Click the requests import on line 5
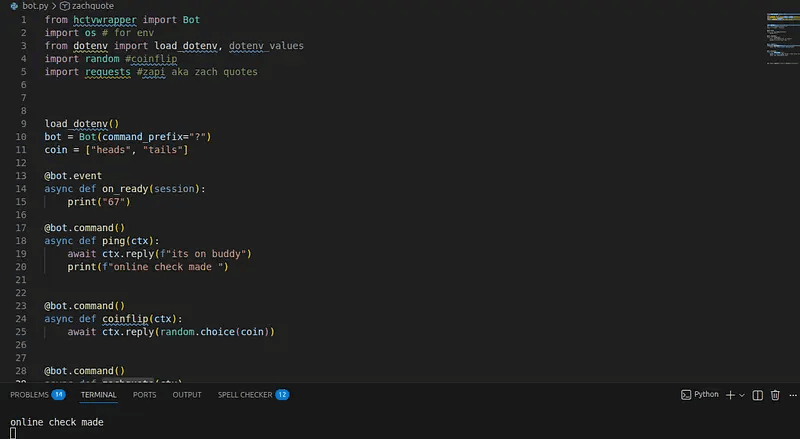 108,72
